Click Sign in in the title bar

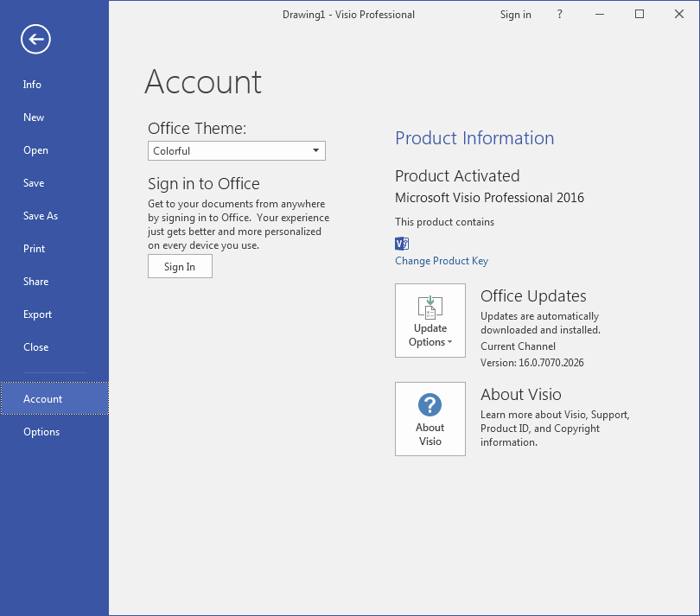pos(516,15)
